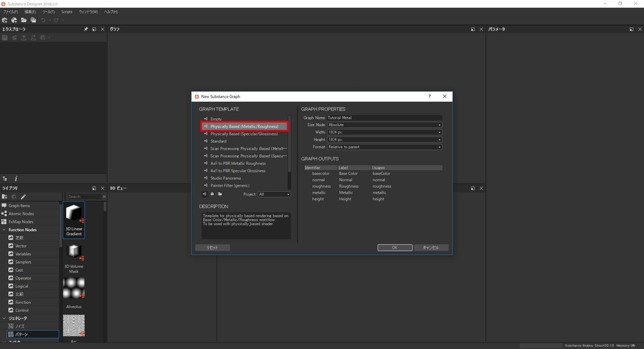Click the info 'i' icon below Explorer
644x349 pixels.
click(16, 179)
